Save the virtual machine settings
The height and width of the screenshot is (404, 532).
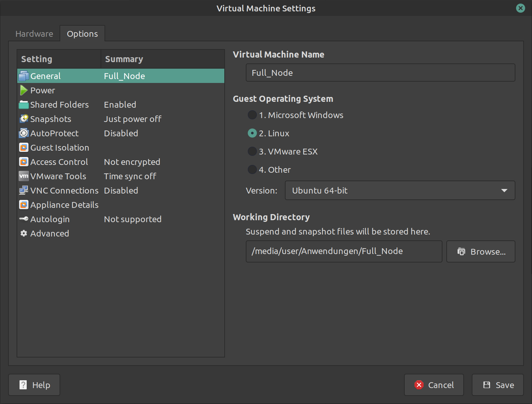[x=498, y=385]
